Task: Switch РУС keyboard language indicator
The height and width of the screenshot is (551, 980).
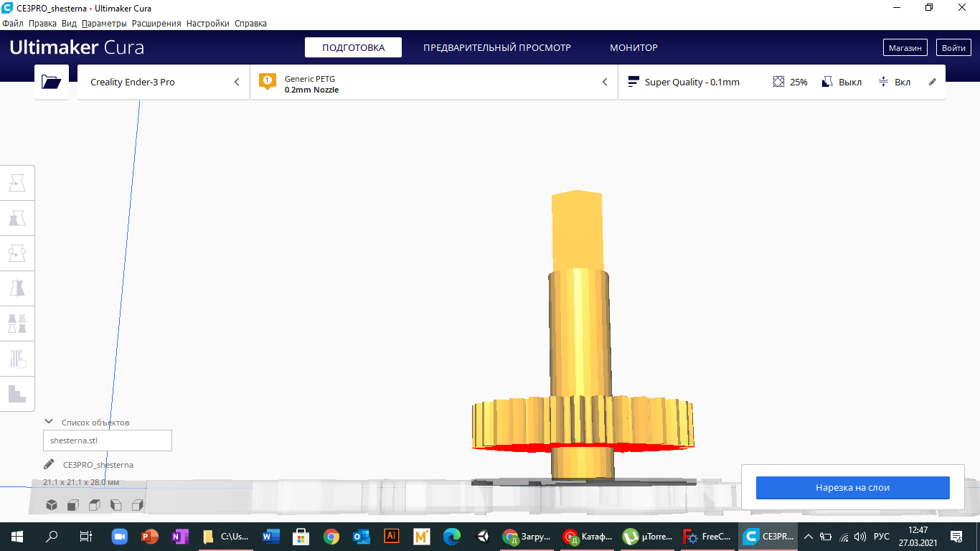Action: click(882, 536)
